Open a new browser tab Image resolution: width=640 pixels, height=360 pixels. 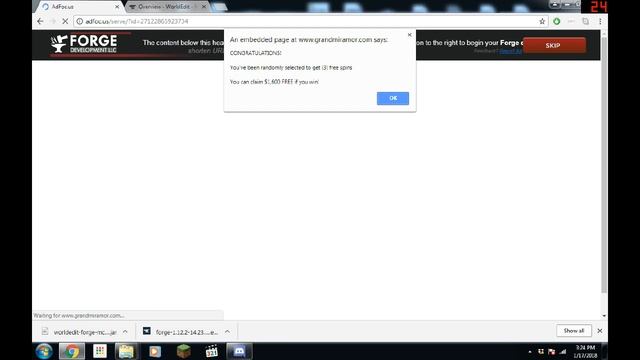point(219,7)
